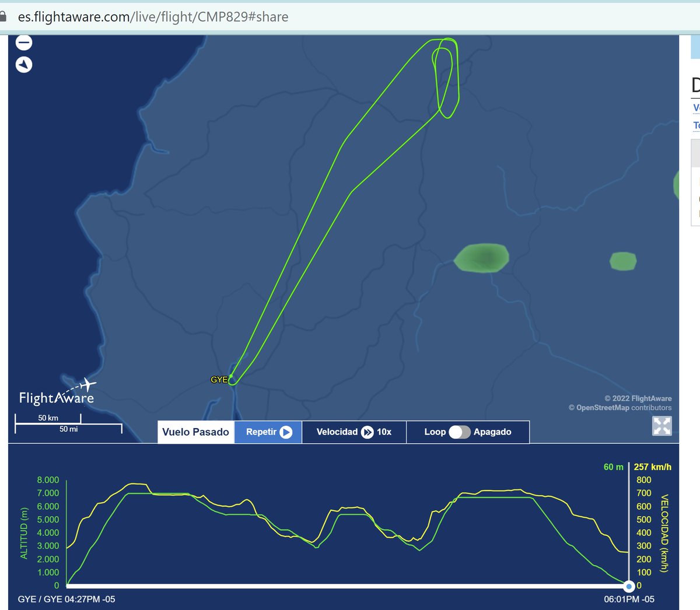Click the 60 m altitude readout

pyautogui.click(x=614, y=467)
